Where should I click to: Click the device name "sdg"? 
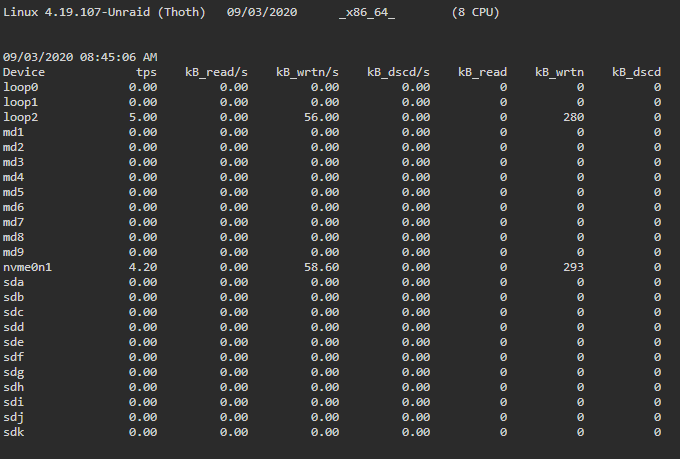click(13, 373)
